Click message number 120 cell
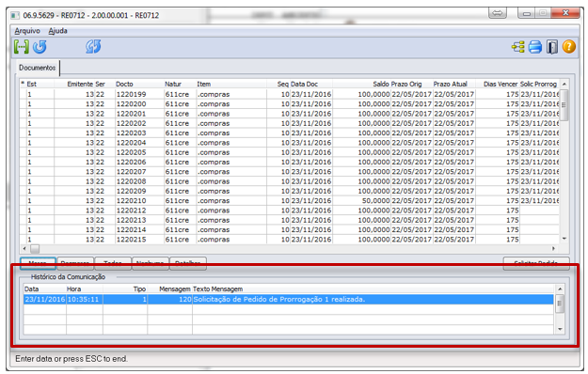 coord(170,300)
